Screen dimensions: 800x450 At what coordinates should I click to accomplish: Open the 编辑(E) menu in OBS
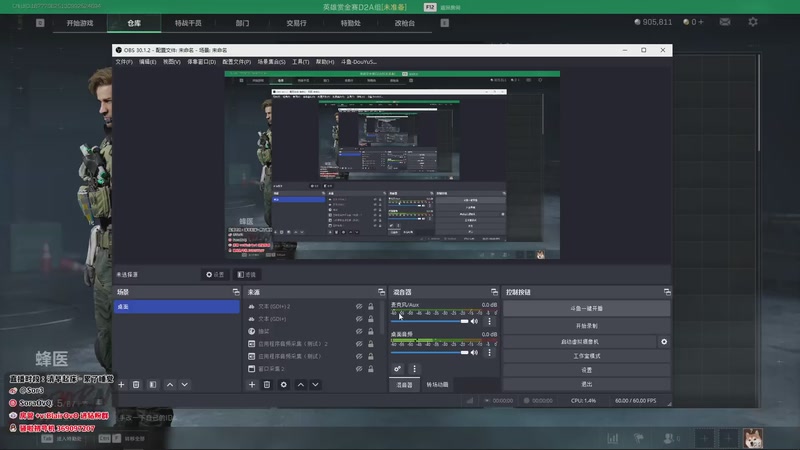pyautogui.click(x=147, y=62)
